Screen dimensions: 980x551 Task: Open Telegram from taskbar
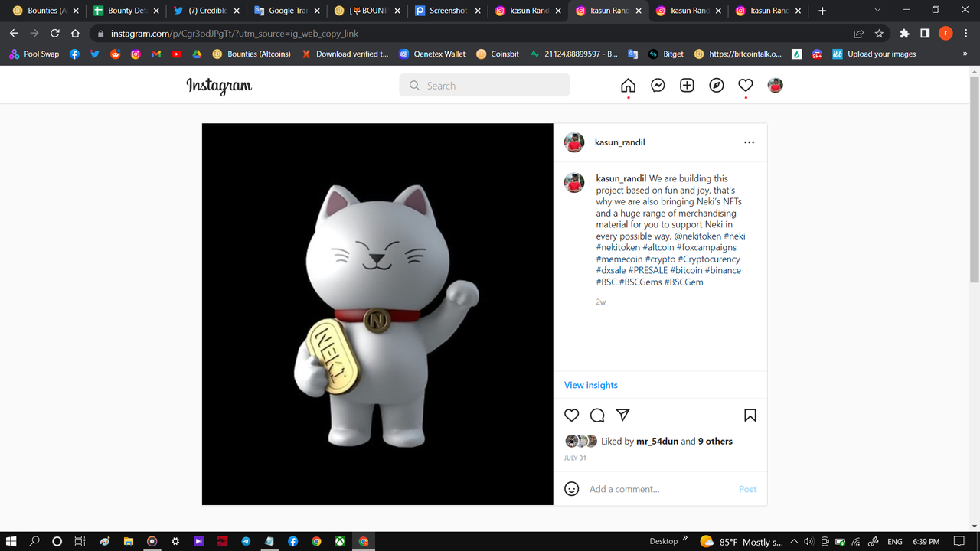(246, 541)
